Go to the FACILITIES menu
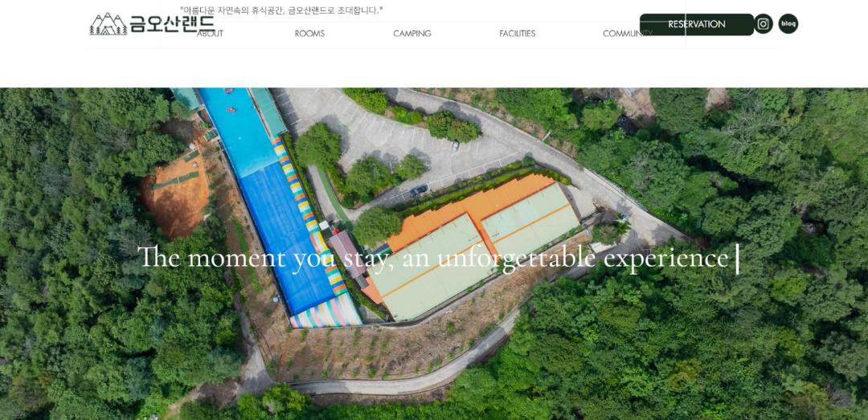The width and height of the screenshot is (868, 420). [517, 34]
